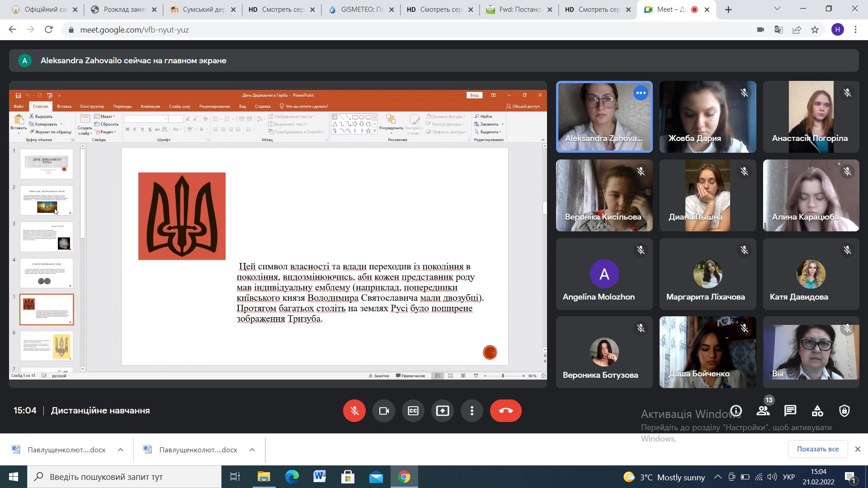Click Даша Бойченко video tile

coord(708,352)
